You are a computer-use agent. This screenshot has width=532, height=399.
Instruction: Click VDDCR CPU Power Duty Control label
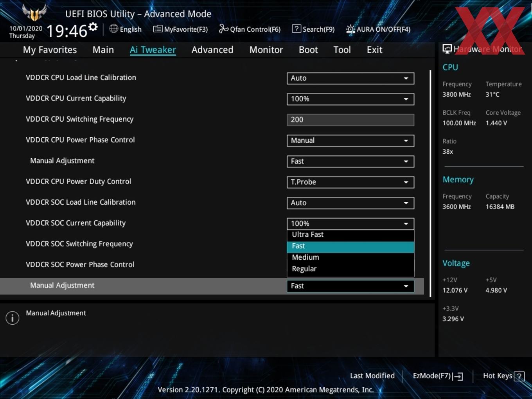tap(78, 182)
